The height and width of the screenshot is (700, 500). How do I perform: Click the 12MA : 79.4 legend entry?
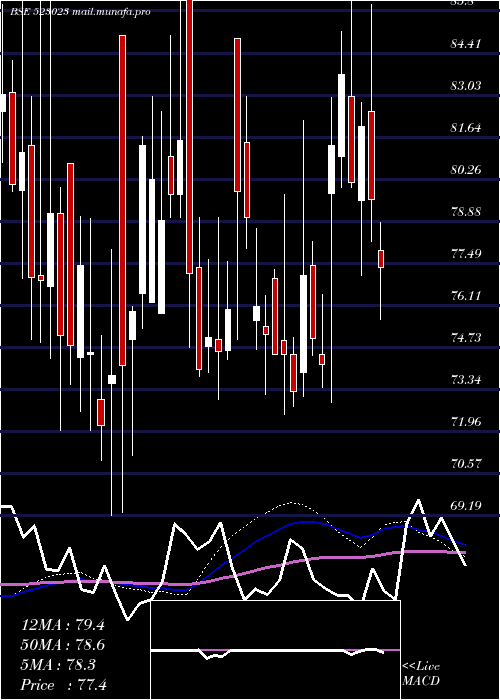63,625
